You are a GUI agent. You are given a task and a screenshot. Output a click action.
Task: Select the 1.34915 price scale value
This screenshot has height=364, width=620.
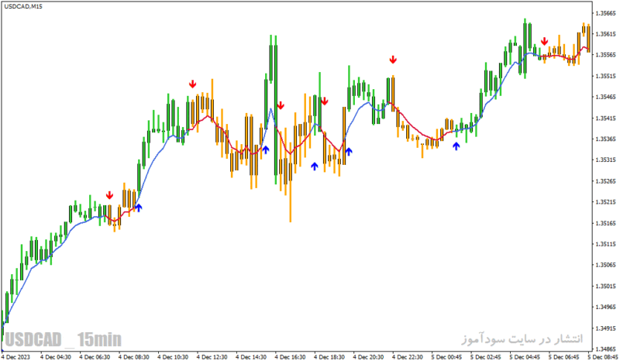click(x=605, y=328)
